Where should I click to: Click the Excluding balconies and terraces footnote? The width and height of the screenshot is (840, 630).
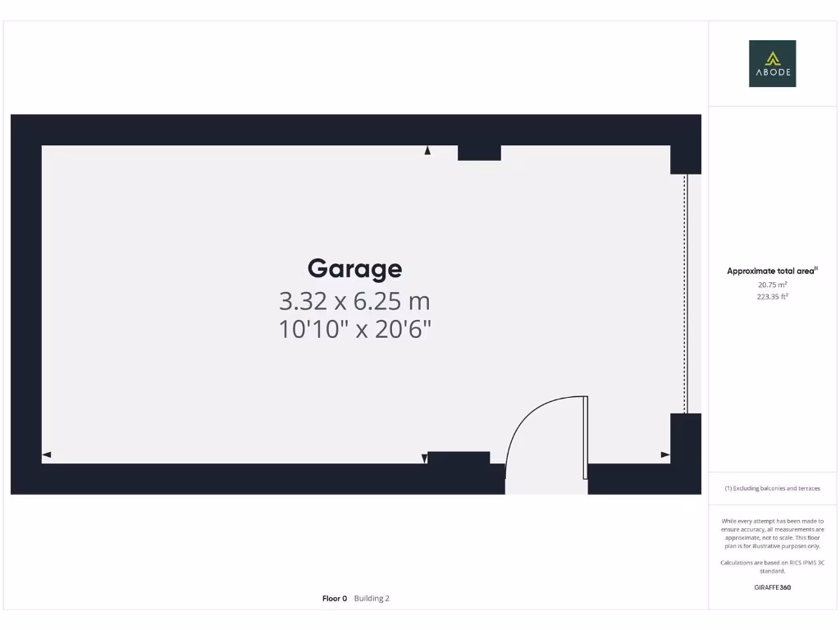(x=772, y=488)
